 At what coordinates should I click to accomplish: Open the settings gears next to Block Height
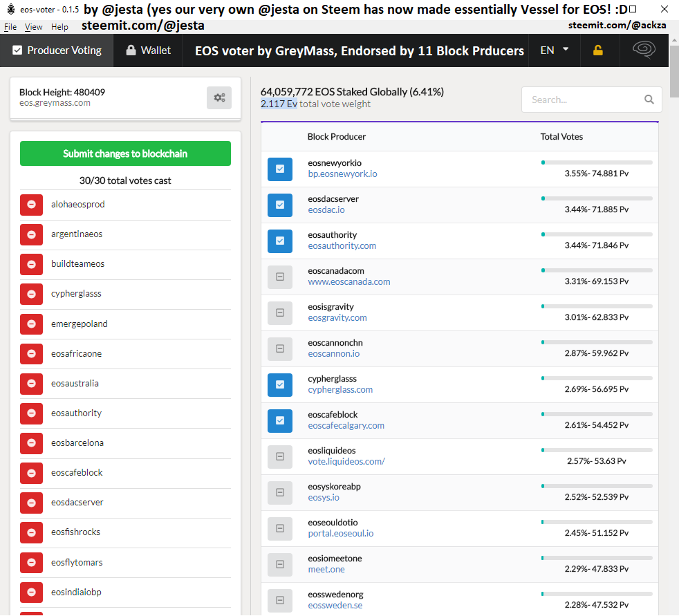point(219,98)
